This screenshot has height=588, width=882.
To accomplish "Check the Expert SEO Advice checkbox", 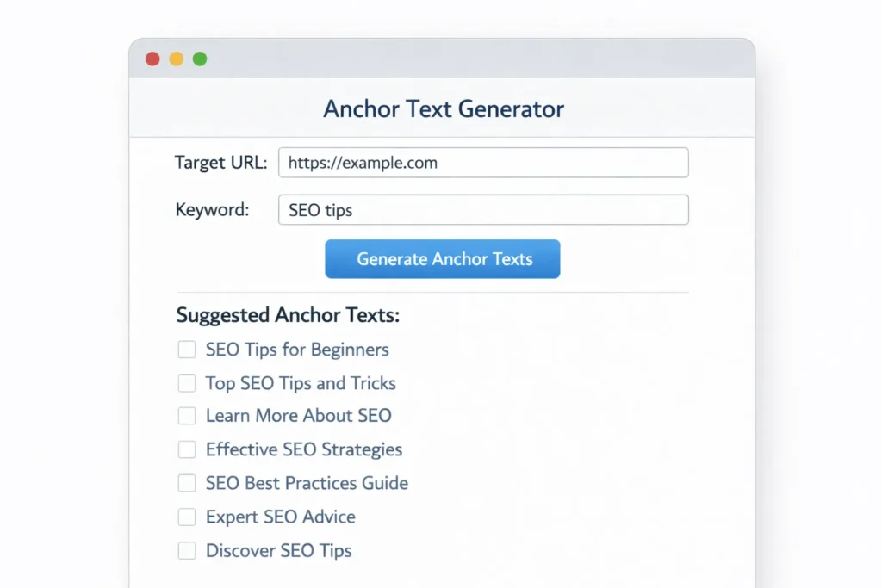I will tap(187, 517).
